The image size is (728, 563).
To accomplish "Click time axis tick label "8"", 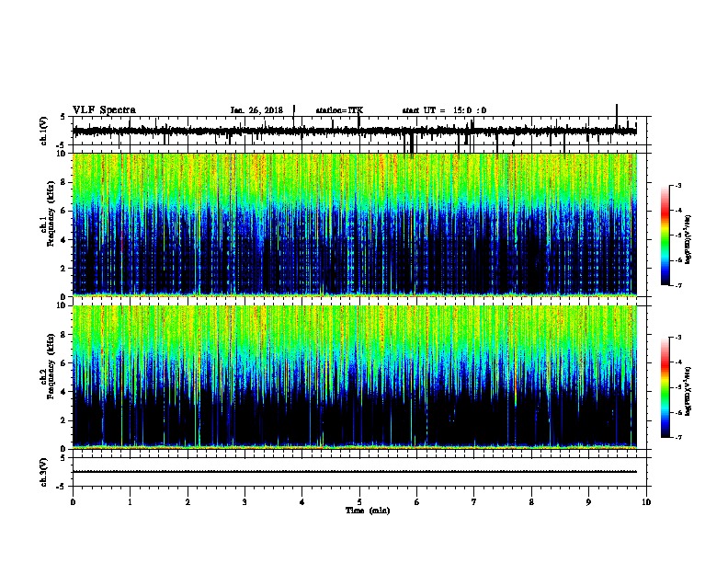I will pos(531,502).
